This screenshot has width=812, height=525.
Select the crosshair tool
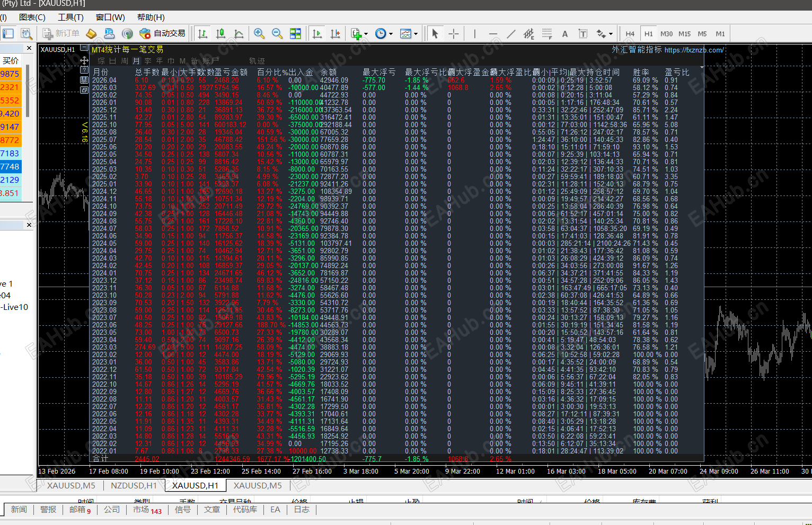point(454,33)
